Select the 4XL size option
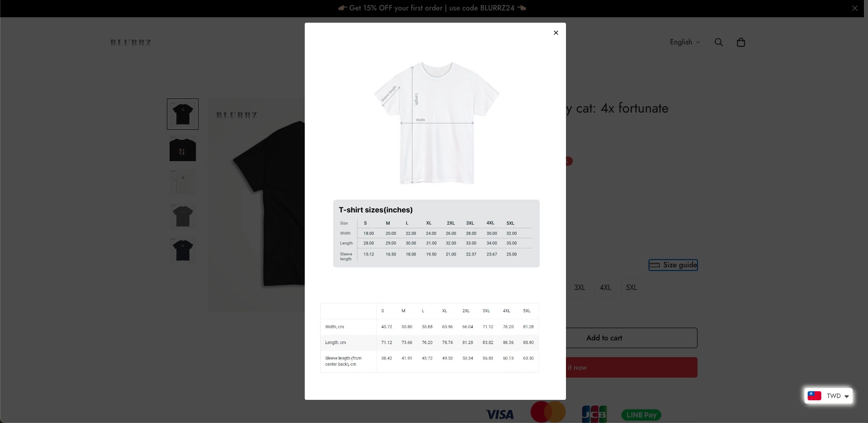 tap(605, 288)
